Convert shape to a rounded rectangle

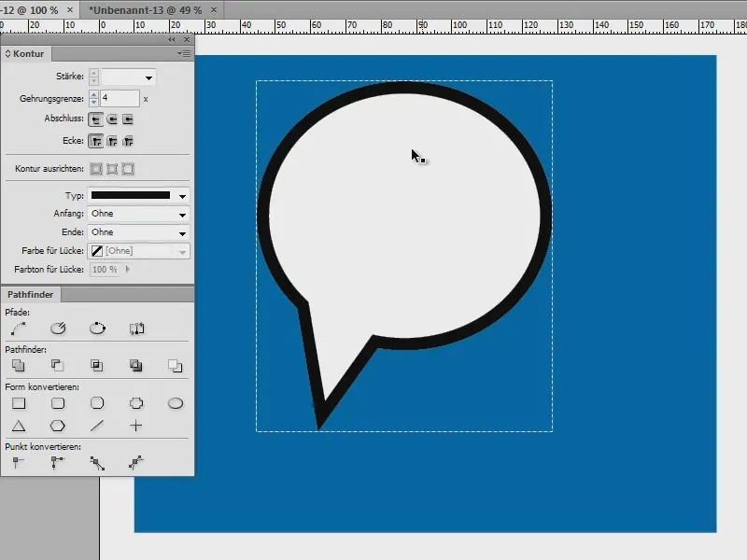(x=58, y=403)
